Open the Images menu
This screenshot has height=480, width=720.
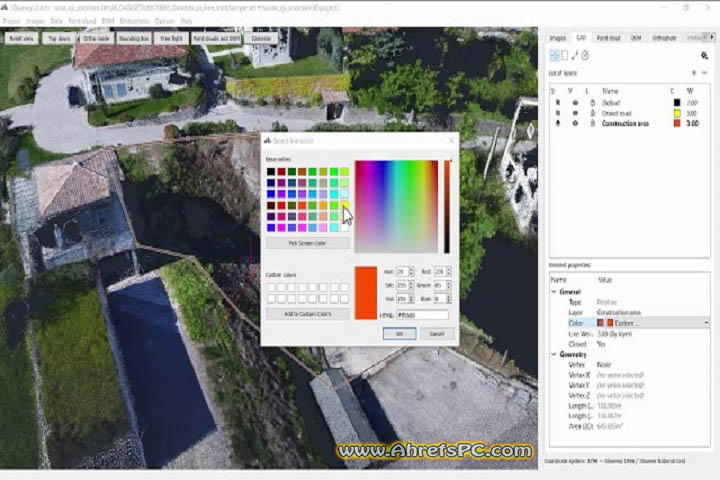point(35,21)
